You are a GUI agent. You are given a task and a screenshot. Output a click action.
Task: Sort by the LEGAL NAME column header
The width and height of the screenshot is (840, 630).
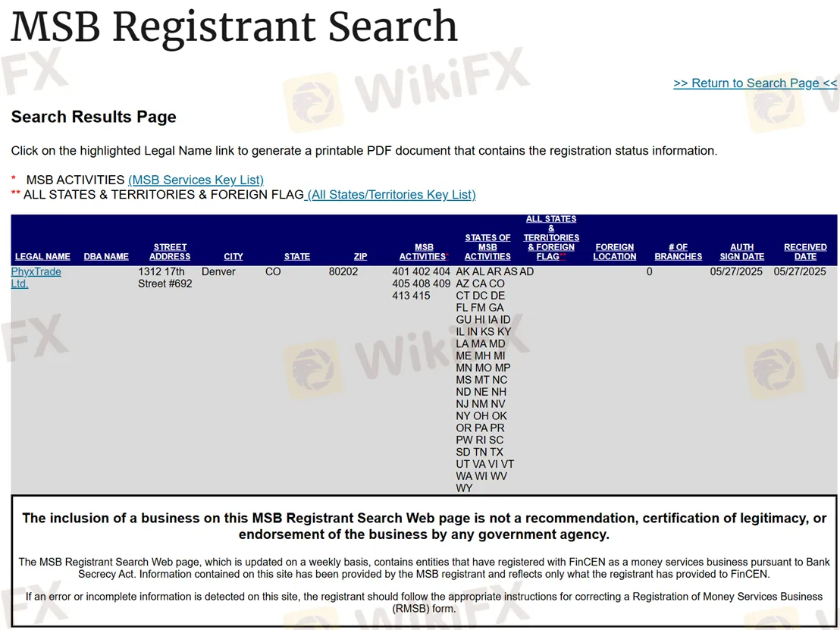tap(43, 256)
